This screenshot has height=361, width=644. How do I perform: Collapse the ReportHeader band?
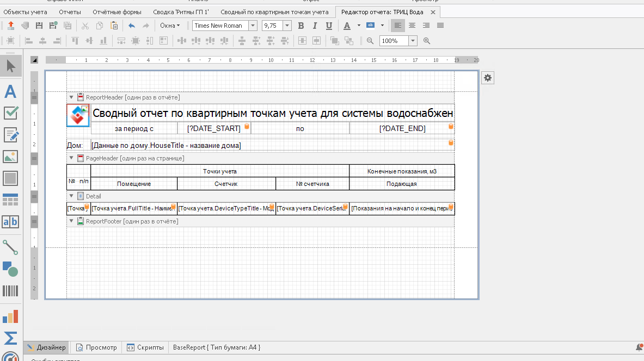(71, 97)
